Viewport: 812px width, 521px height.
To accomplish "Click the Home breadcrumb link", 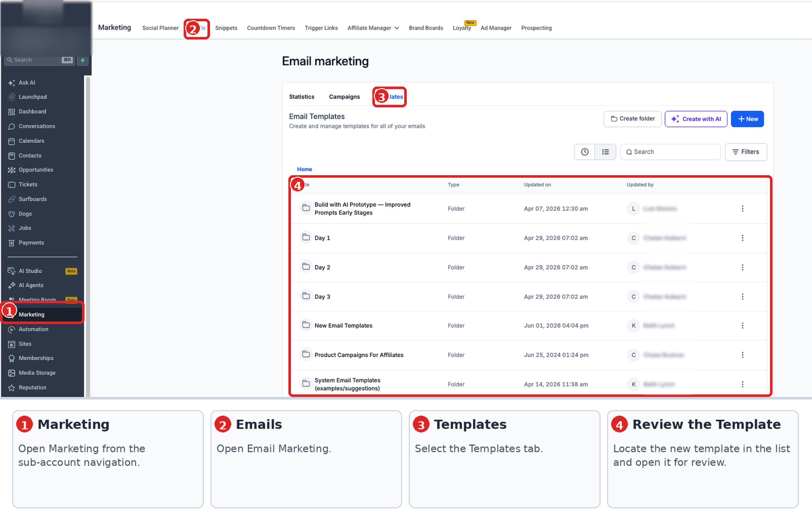I will pyautogui.click(x=304, y=169).
